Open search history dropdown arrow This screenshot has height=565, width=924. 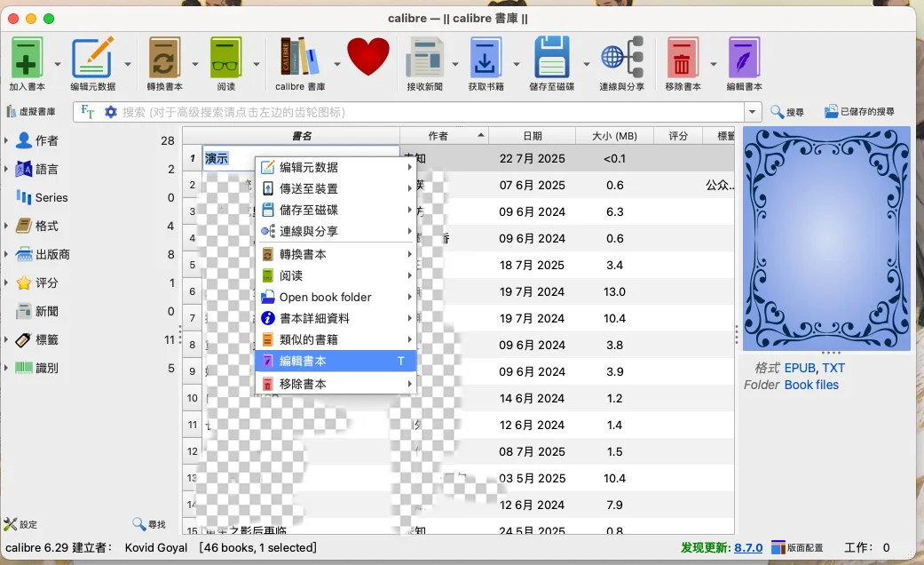tap(753, 111)
